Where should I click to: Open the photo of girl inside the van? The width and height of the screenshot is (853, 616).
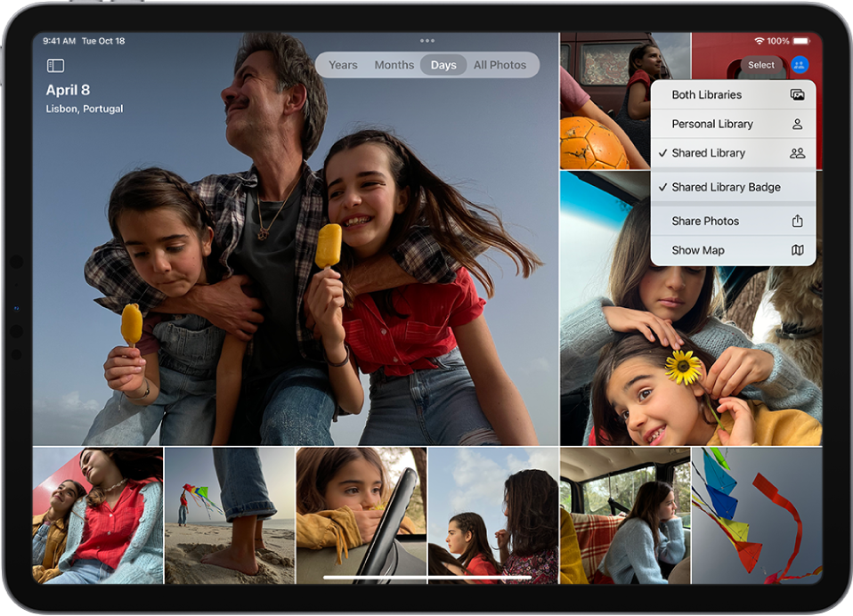[x=625, y=515]
